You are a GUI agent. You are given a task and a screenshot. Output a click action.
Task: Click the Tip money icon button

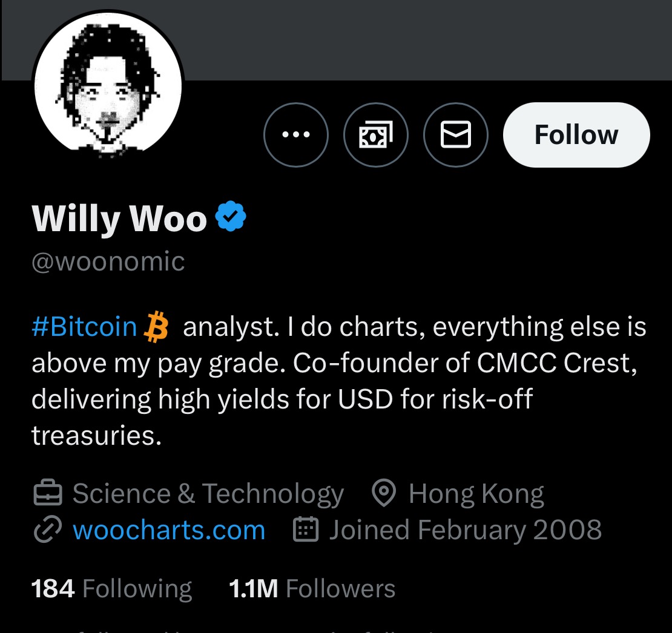376,134
